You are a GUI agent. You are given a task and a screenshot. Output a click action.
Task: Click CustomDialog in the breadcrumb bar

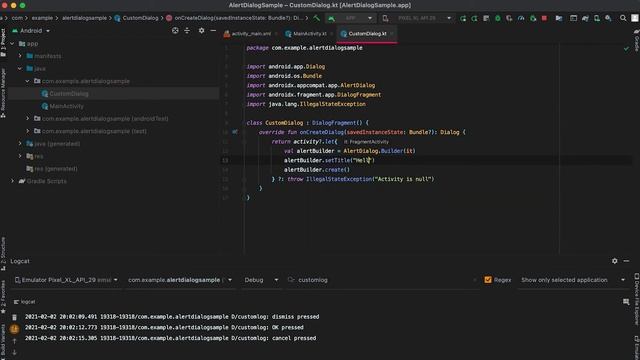pos(136,18)
